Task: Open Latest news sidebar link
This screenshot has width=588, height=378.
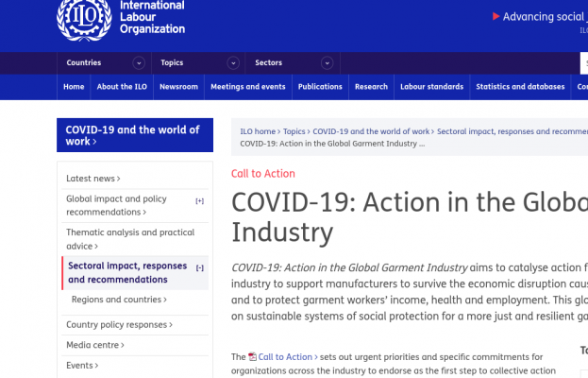Action: tap(92, 178)
